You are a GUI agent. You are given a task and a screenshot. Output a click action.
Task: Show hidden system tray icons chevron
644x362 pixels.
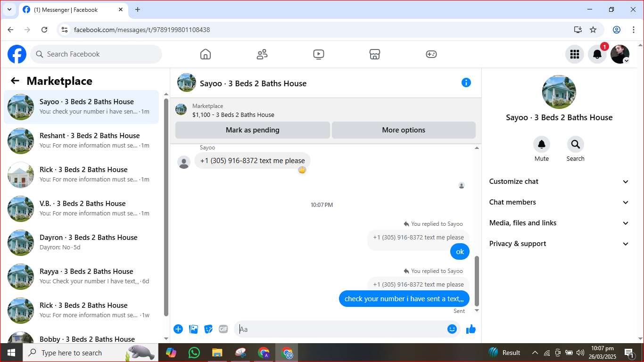coord(535,353)
